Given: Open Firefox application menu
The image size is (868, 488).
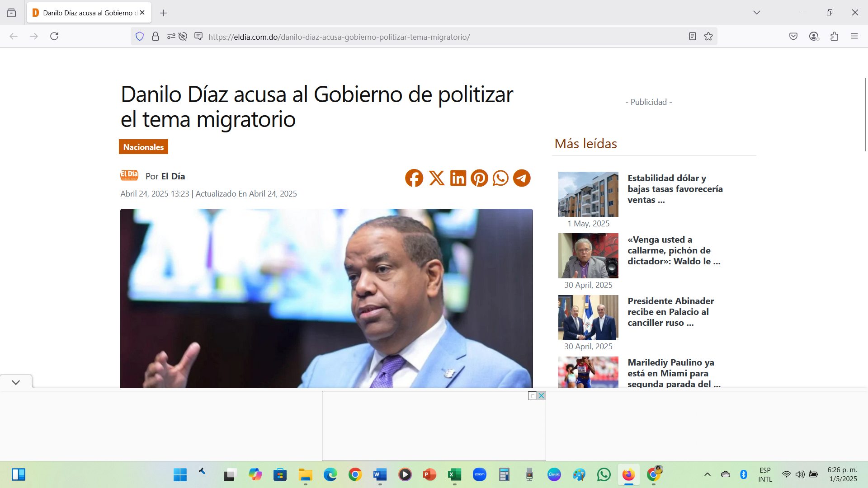Looking at the screenshot, I should [x=854, y=36].
